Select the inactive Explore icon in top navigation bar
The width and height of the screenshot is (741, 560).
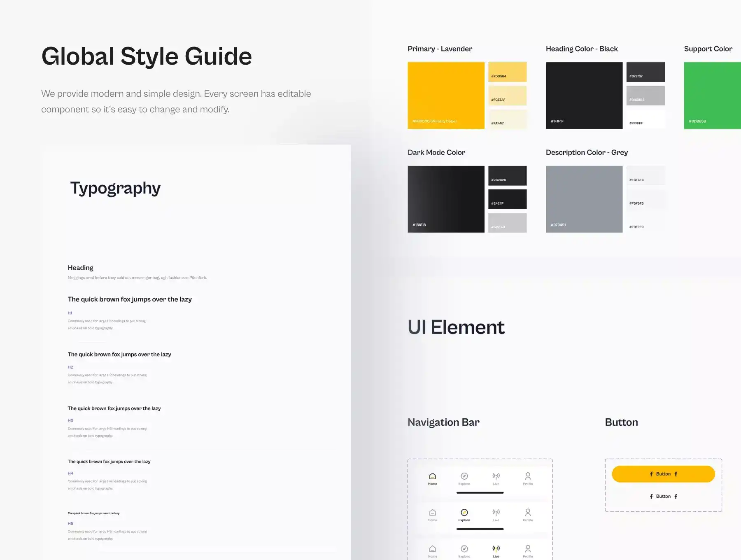(x=464, y=476)
